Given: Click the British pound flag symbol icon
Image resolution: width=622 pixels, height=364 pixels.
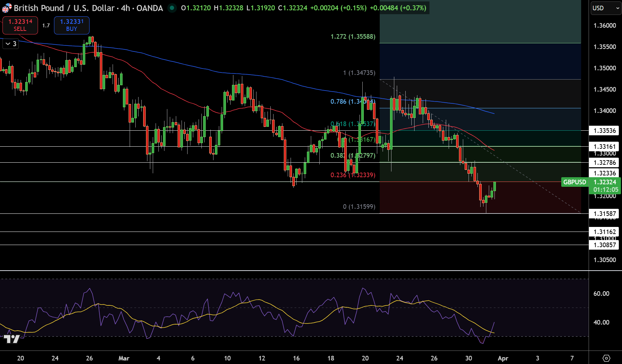Looking at the screenshot, I should (7, 8).
